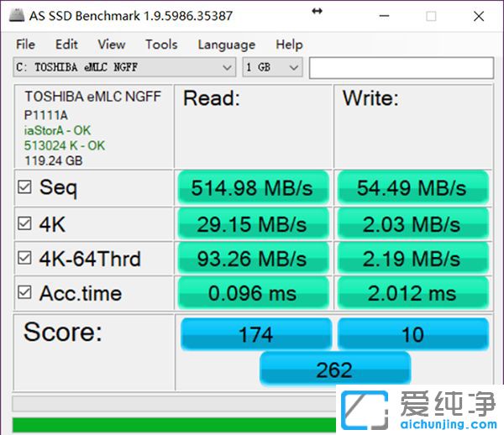Click the read access time 0.096 ms
Image resolution: width=504 pixels, height=435 pixels.
click(x=253, y=293)
